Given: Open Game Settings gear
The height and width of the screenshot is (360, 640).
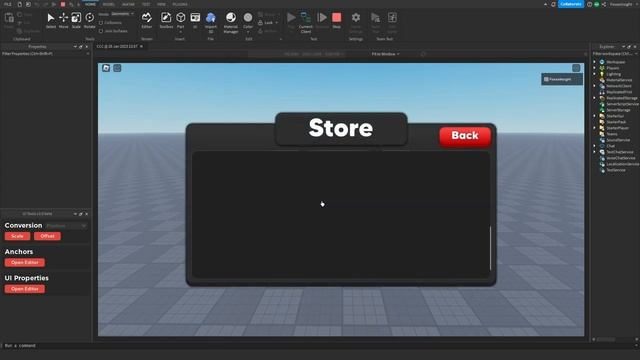Looking at the screenshot, I should coord(356,18).
